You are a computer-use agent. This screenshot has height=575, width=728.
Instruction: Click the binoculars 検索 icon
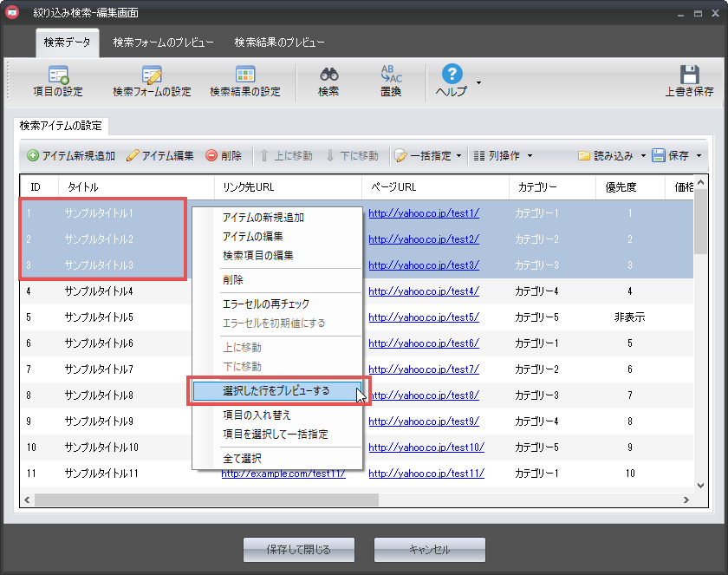click(x=328, y=76)
